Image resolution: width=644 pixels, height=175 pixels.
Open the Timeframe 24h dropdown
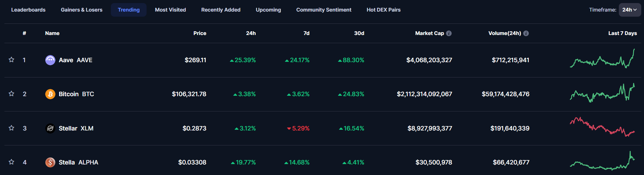[630, 10]
